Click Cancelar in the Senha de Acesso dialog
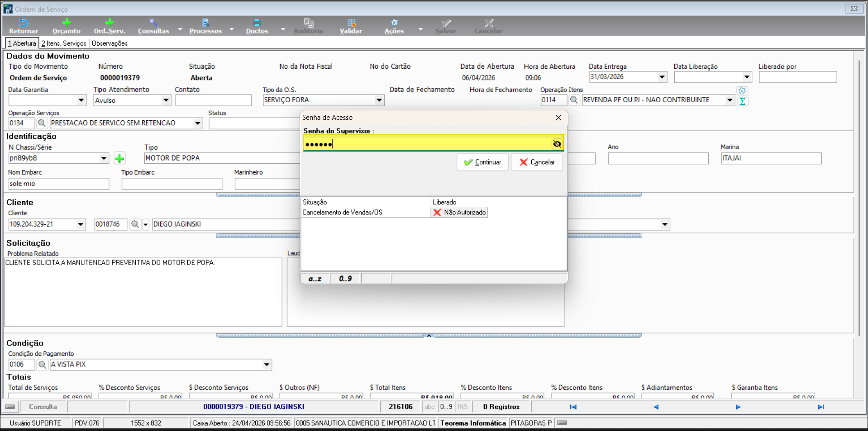868x431 pixels. tap(537, 162)
